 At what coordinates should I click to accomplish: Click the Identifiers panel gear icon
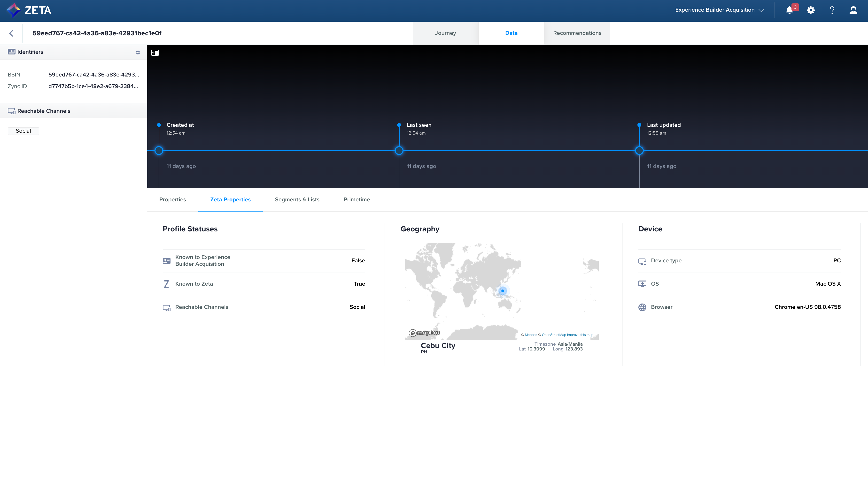(x=138, y=52)
